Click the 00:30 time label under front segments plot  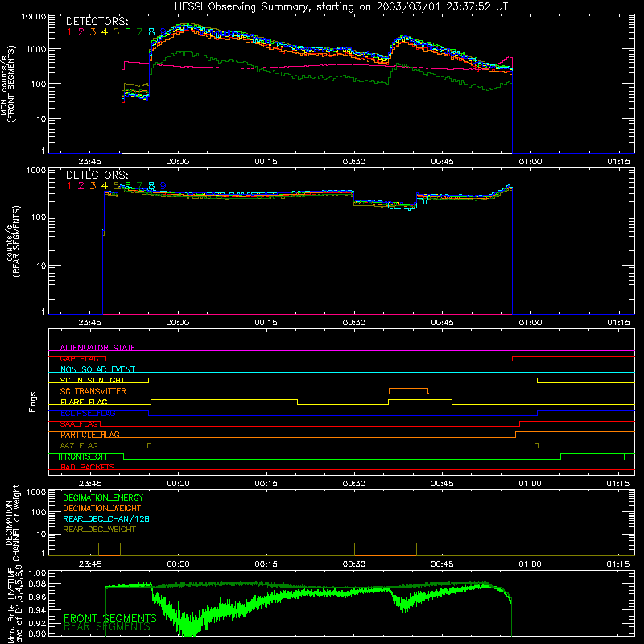point(354,162)
